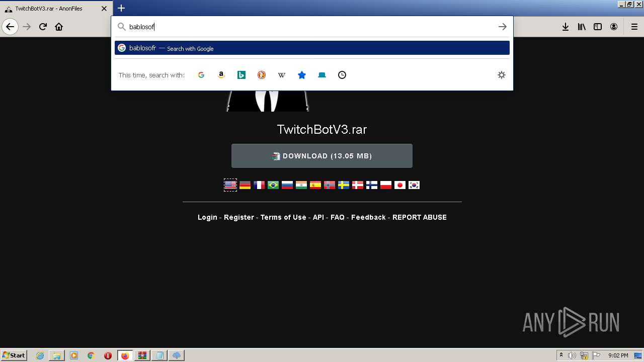Search this time with DuckDuckGo

262,75
